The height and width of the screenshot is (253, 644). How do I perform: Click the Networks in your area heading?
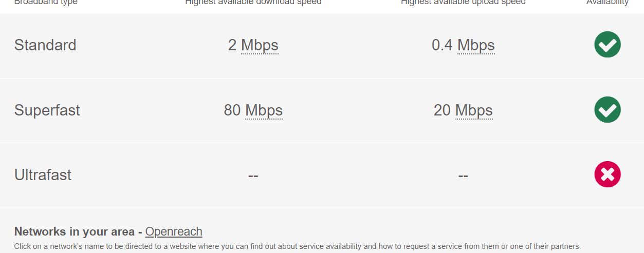tap(75, 231)
